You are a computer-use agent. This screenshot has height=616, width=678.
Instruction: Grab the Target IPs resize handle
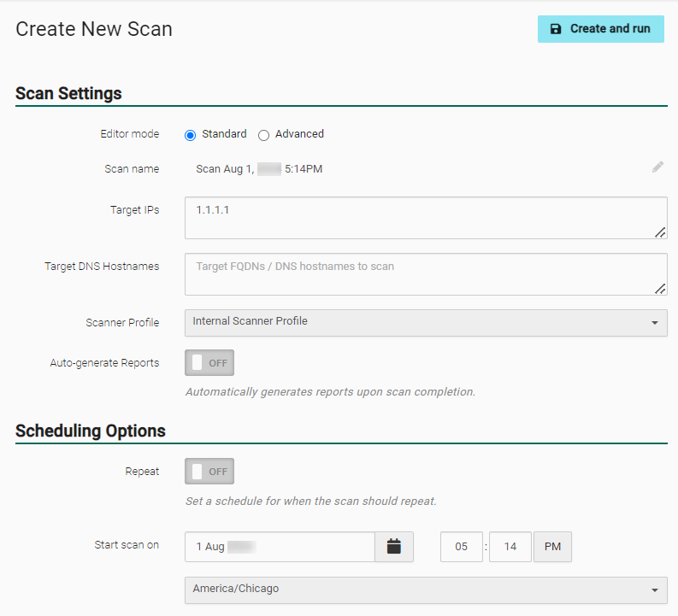660,232
